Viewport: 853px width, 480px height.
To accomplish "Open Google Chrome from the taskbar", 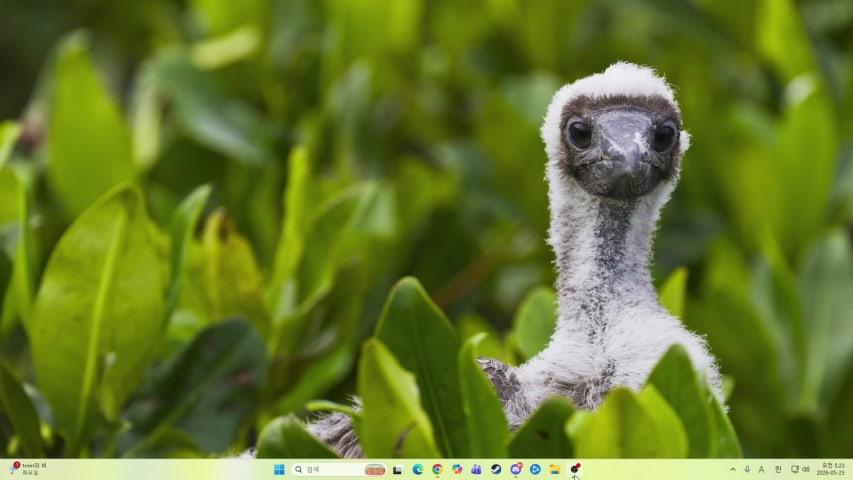I will tap(437, 470).
